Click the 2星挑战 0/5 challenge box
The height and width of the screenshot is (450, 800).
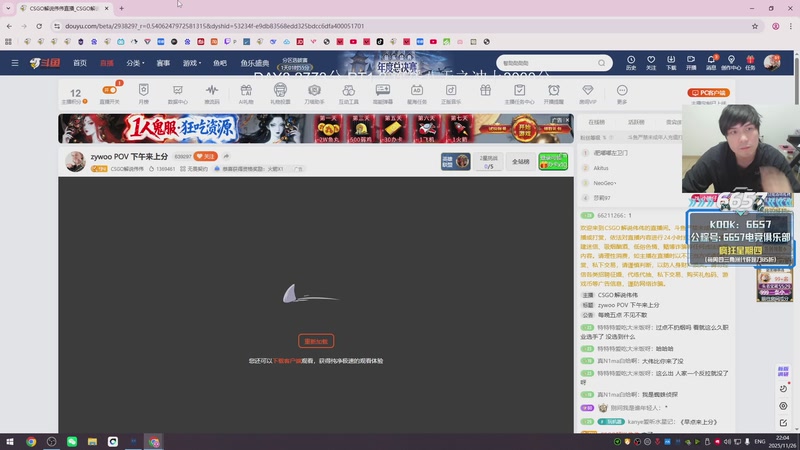[488, 161]
